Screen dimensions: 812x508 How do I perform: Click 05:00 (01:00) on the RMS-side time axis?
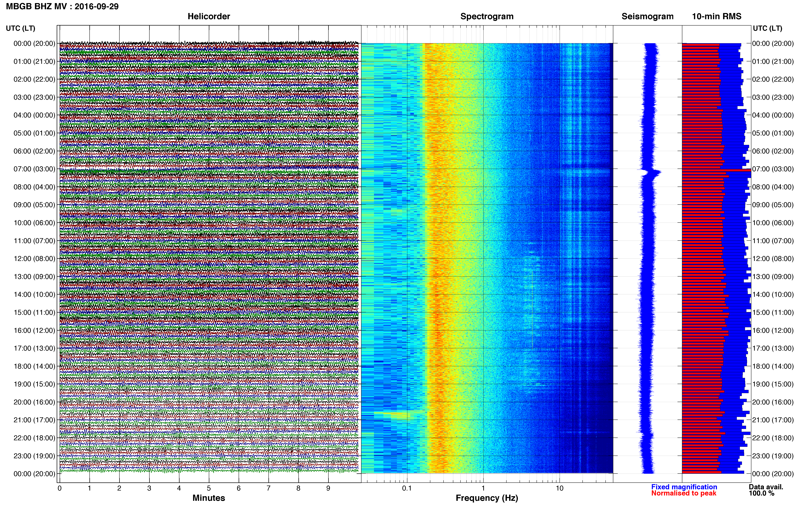[x=773, y=133]
